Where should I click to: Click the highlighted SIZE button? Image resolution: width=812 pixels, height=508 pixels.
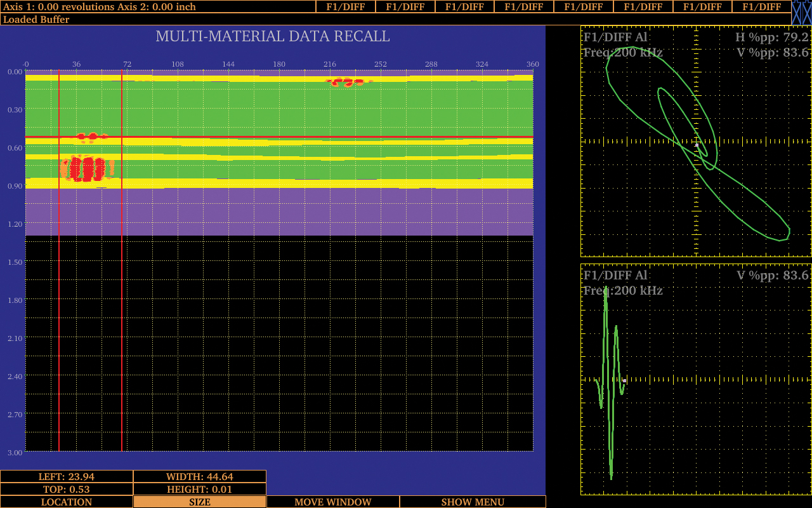(x=200, y=502)
